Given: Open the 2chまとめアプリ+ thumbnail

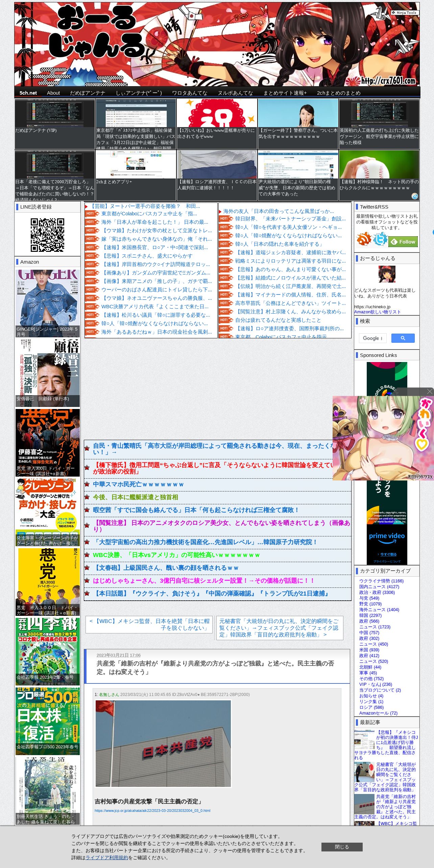Looking at the screenshot, I should click(136, 175).
